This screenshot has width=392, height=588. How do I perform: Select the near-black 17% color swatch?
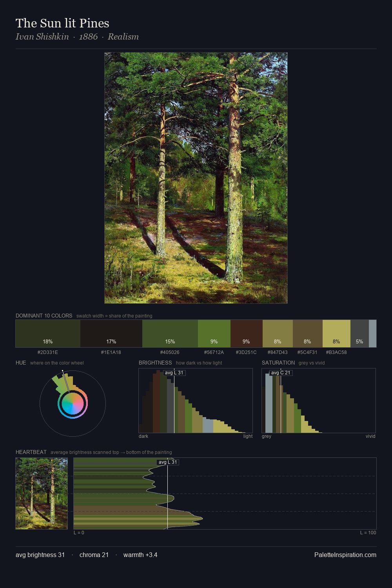pyautogui.click(x=111, y=334)
